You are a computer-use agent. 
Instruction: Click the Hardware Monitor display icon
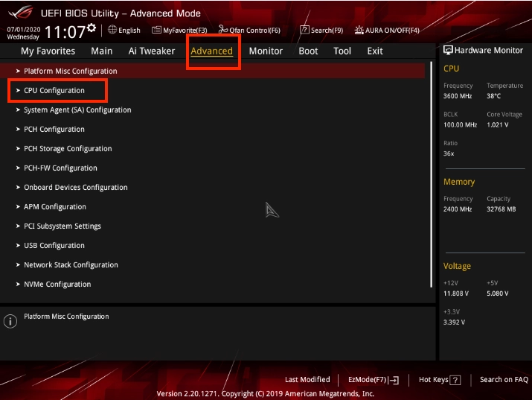pos(448,51)
